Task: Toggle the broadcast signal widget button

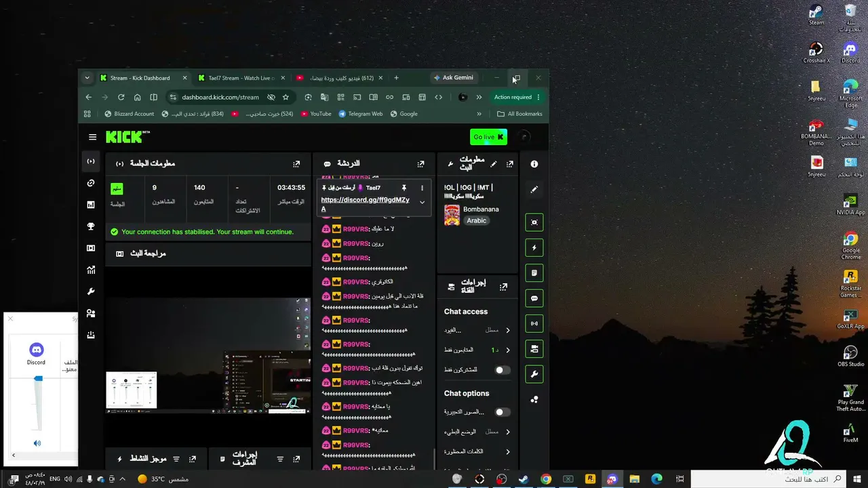Action: coord(534,323)
